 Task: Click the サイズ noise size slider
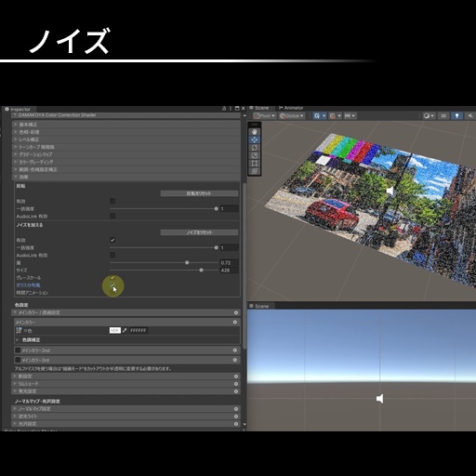pyautogui.click(x=164, y=271)
